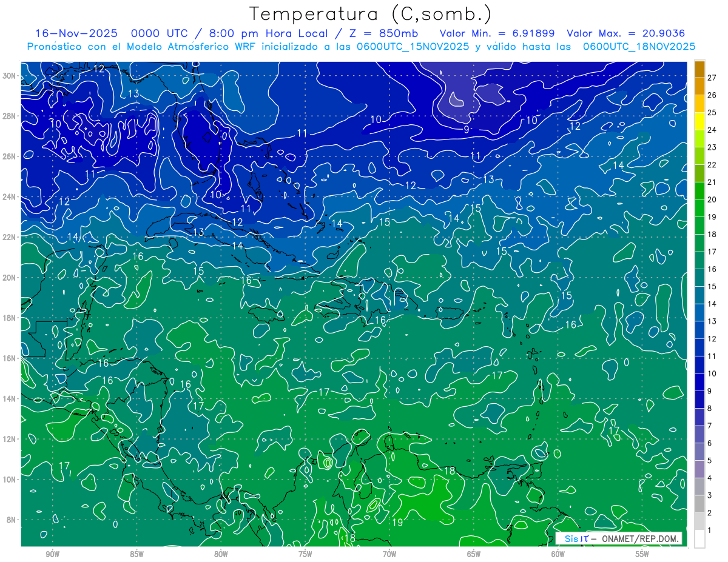Click legend value "27" on the color bar
The width and height of the screenshot is (728, 562).
712,77
